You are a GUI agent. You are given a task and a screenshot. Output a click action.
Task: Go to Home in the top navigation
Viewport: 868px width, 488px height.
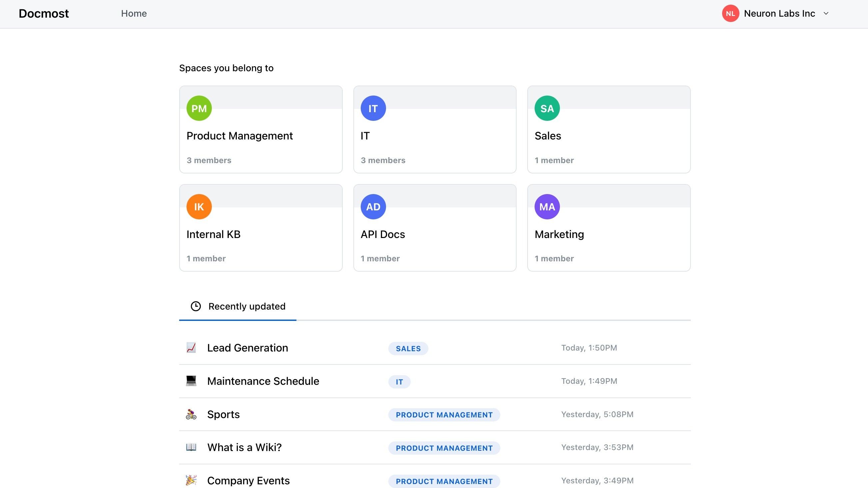point(134,13)
